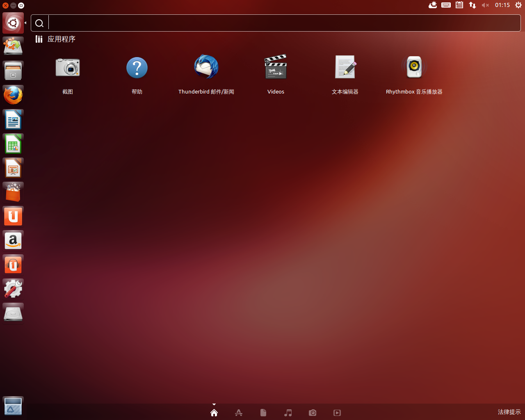This screenshot has width=525, height=420.
Task: Open the Ubuntu installer icon in launcher
Action: 13,47
